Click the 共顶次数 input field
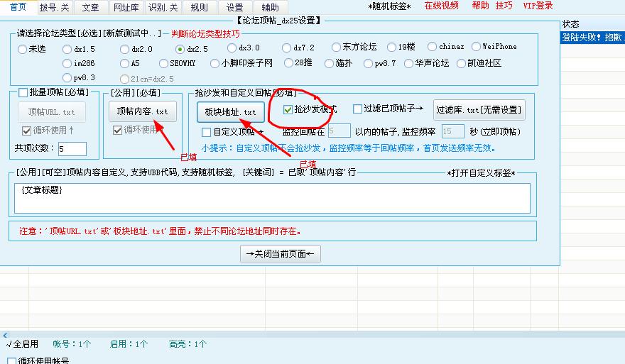 72,149
